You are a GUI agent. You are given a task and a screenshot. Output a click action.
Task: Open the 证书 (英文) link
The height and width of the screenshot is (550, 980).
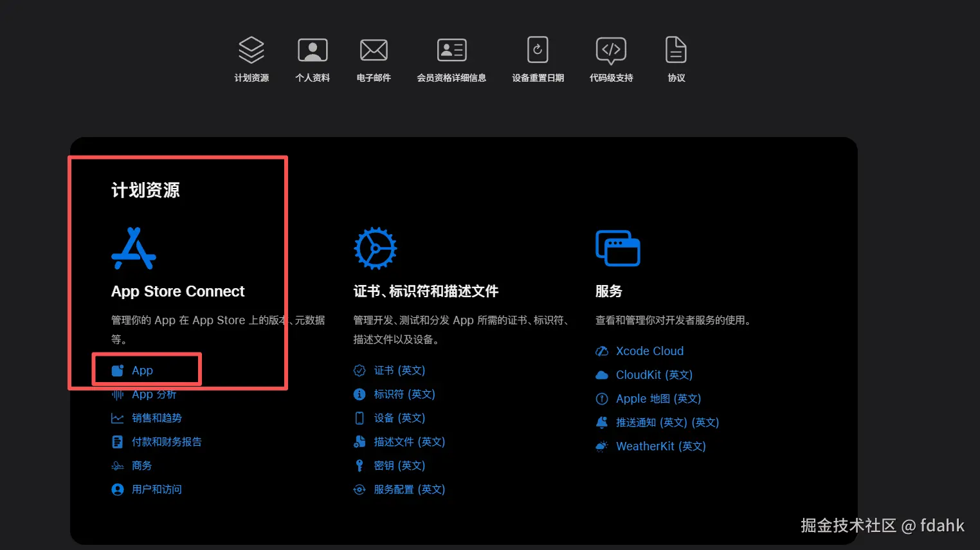(399, 371)
